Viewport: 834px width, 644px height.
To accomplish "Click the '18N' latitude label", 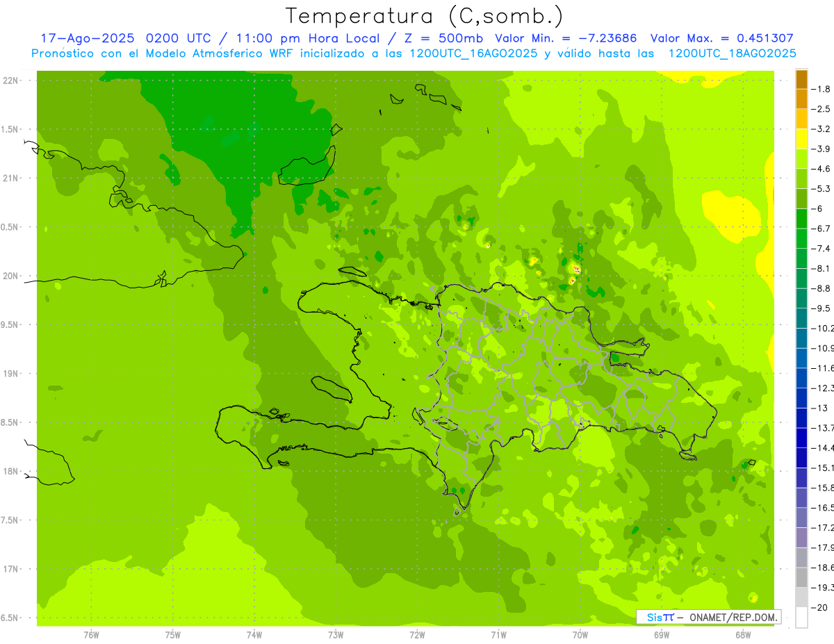I will pyautogui.click(x=10, y=471).
